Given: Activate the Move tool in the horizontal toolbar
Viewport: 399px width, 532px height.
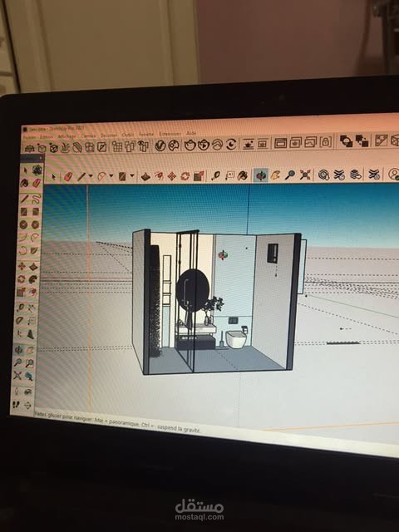Looking at the screenshot, I should (x=172, y=176).
